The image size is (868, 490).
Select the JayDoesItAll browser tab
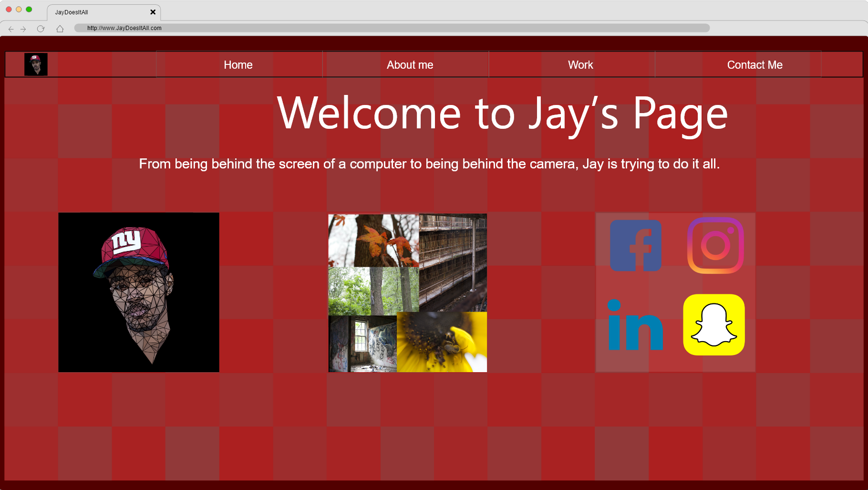104,12
